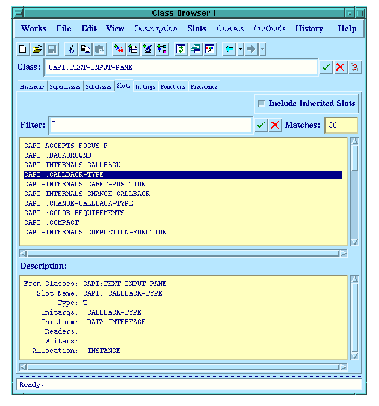
Task: Switch to the Subclasses tab
Action: tap(98, 87)
